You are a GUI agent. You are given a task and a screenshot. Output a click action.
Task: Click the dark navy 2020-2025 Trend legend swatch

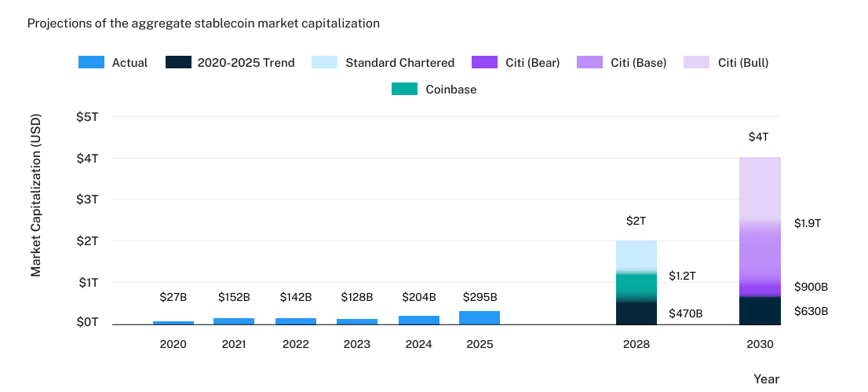(178, 63)
